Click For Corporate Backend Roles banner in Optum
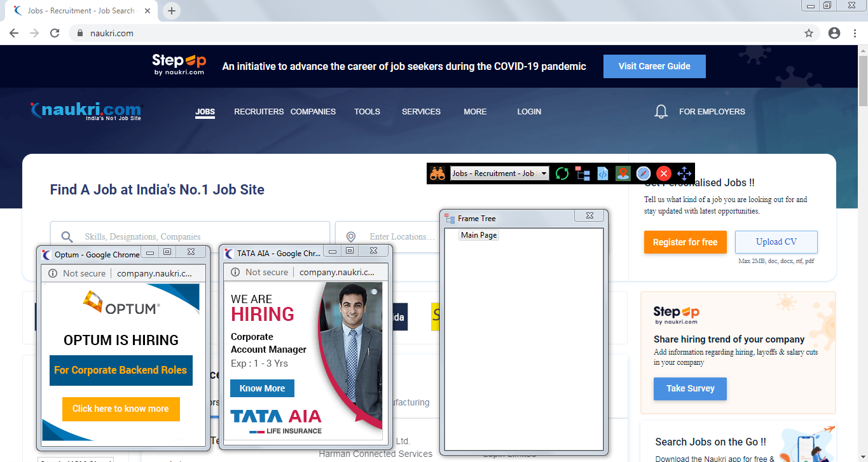Screen dimensions: 868x462 tap(121, 370)
